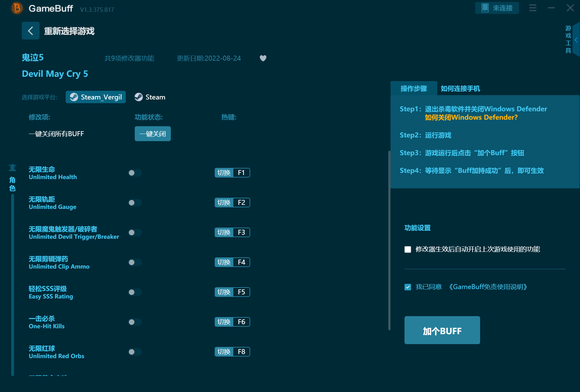Image resolution: width=580 pixels, height=392 pixels.
Task: Enable Unlimited Clip Ammo switch
Action: pos(135,262)
